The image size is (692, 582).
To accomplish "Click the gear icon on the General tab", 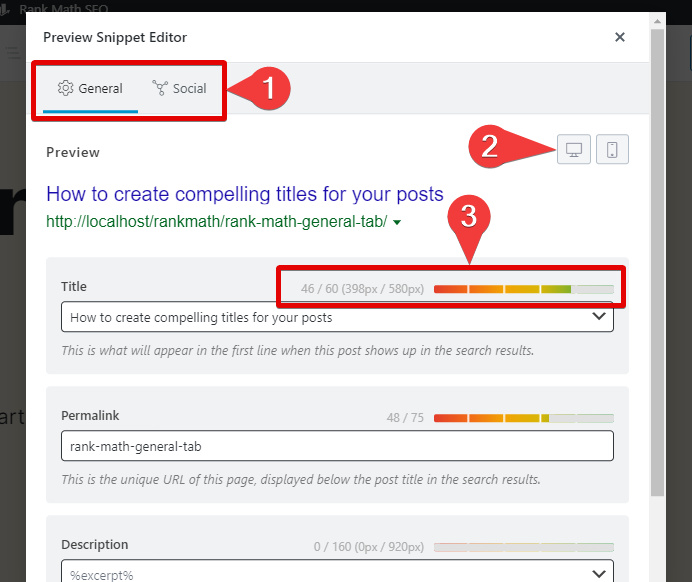I will (x=66, y=88).
